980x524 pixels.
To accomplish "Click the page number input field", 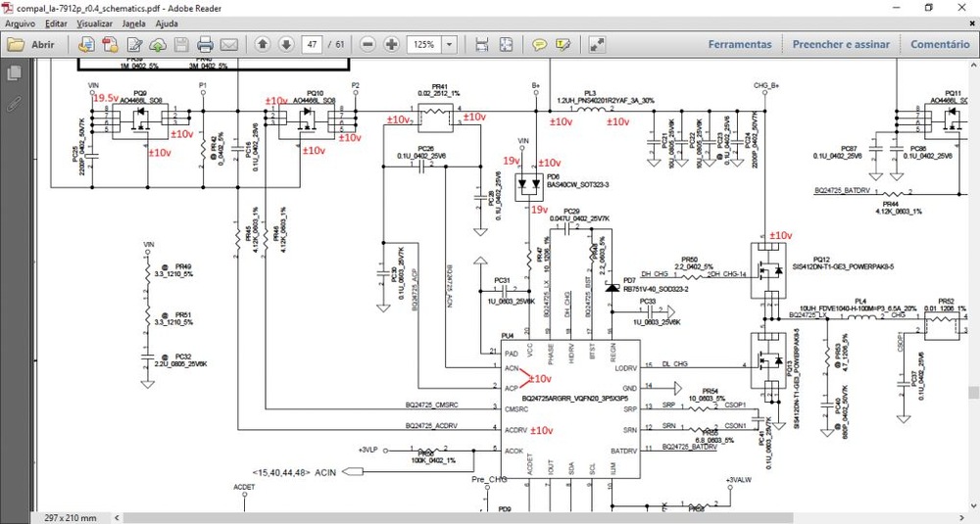I will (x=314, y=44).
